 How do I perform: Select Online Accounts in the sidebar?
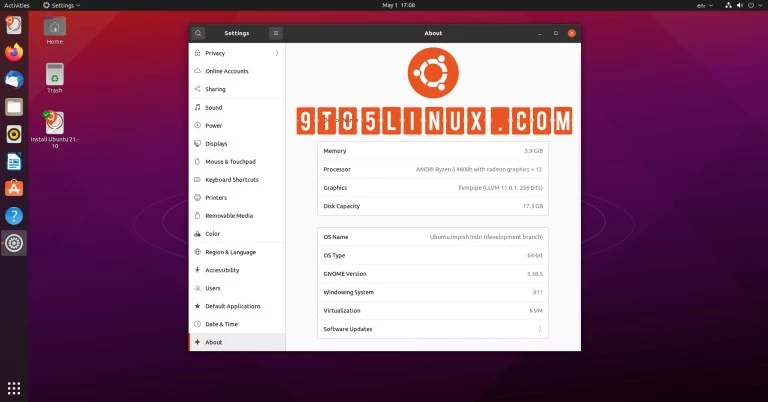pyautogui.click(x=226, y=71)
